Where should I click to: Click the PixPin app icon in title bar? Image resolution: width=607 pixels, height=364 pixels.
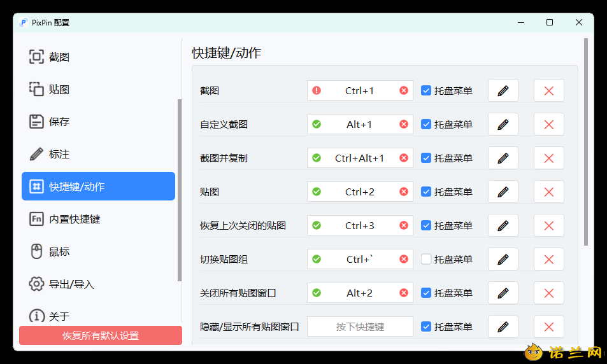(x=24, y=22)
